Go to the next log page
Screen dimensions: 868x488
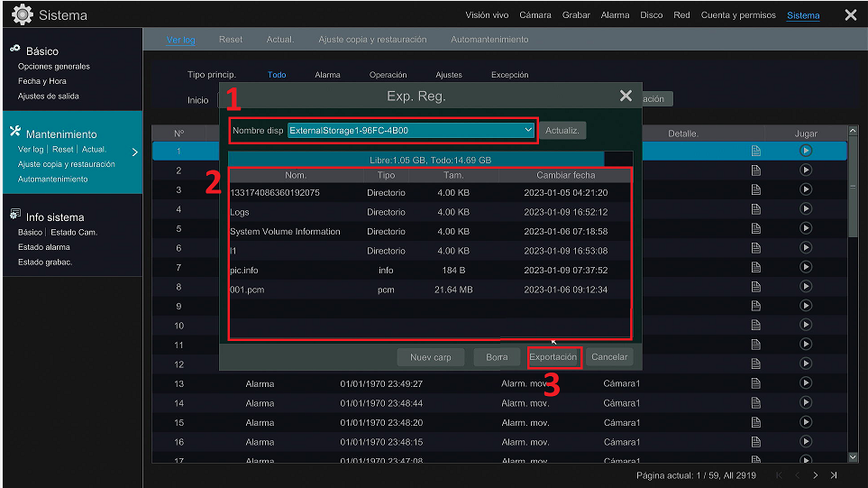click(x=815, y=475)
